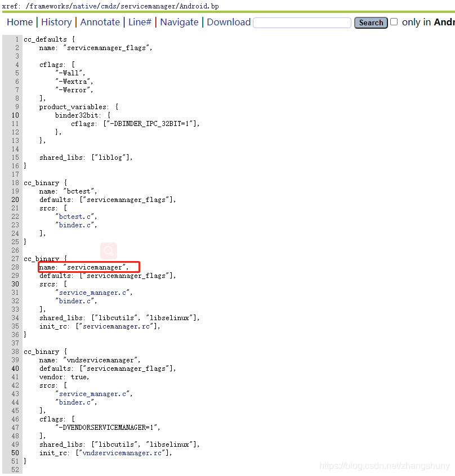
Task: Click 'vendor: true,' text
Action: pos(64,377)
